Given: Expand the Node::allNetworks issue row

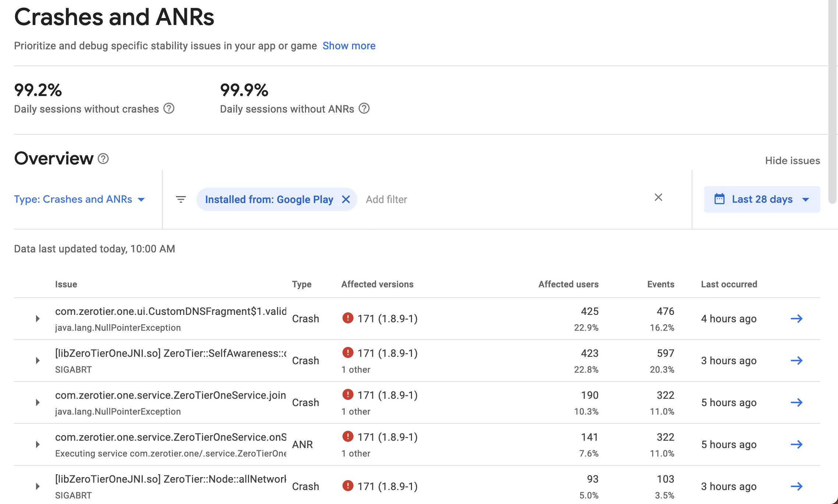Looking at the screenshot, I should point(38,486).
